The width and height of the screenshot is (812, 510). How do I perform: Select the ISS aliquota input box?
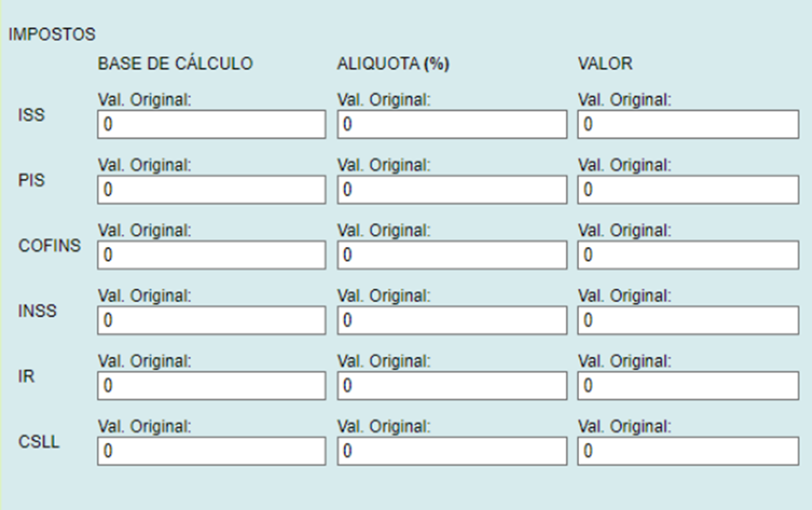452,125
